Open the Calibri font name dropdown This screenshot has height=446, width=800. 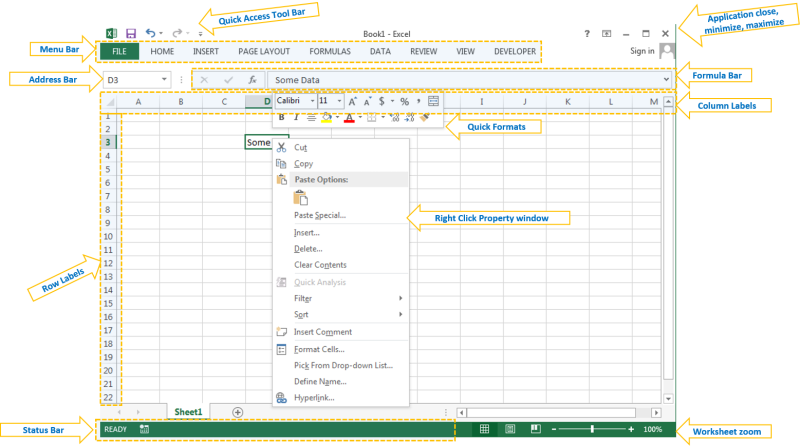[312, 101]
